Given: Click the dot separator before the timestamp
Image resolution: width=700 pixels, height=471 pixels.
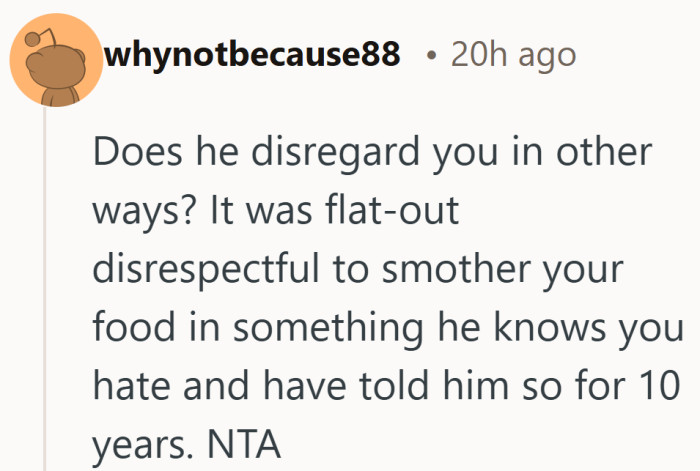Looking at the screenshot, I should [x=429, y=56].
